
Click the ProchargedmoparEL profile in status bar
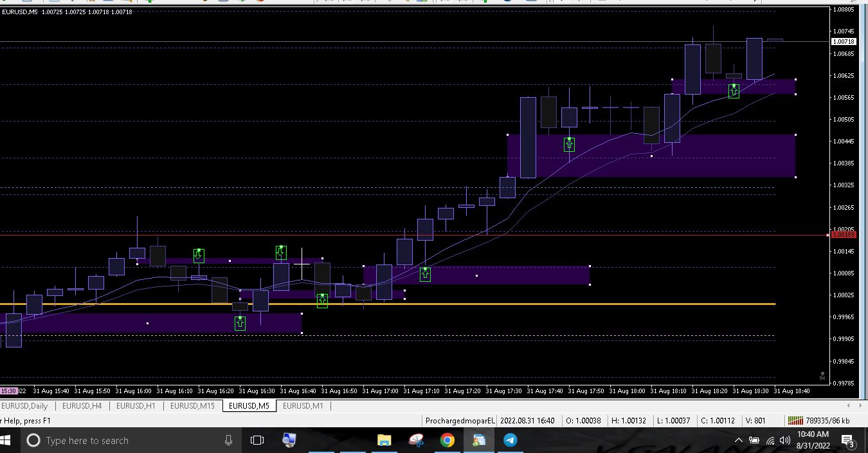pyautogui.click(x=460, y=421)
